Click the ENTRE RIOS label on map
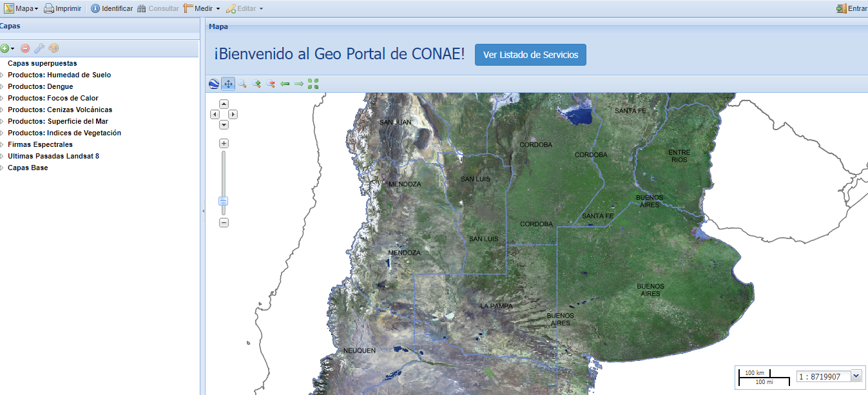Screen dimensions: 868x395 click(679, 156)
